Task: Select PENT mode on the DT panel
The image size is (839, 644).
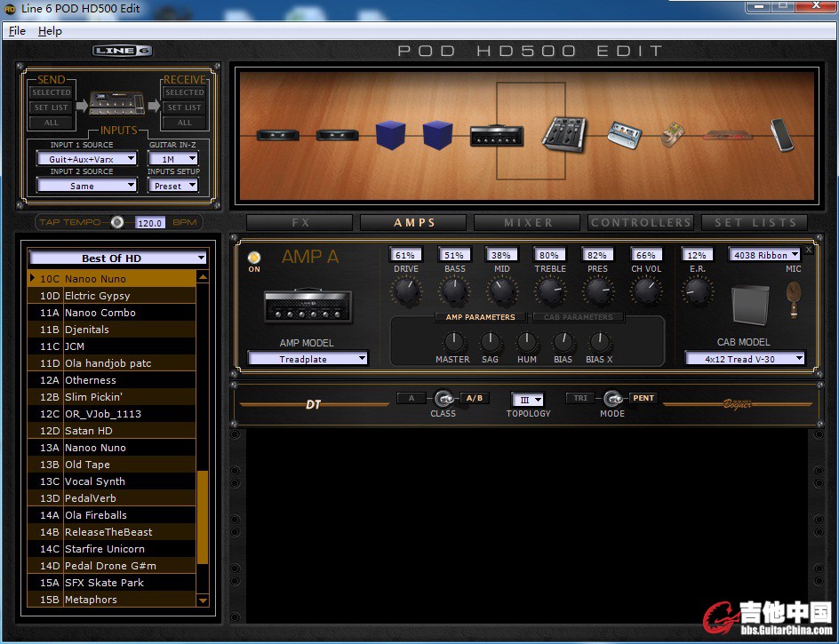Action: point(643,398)
